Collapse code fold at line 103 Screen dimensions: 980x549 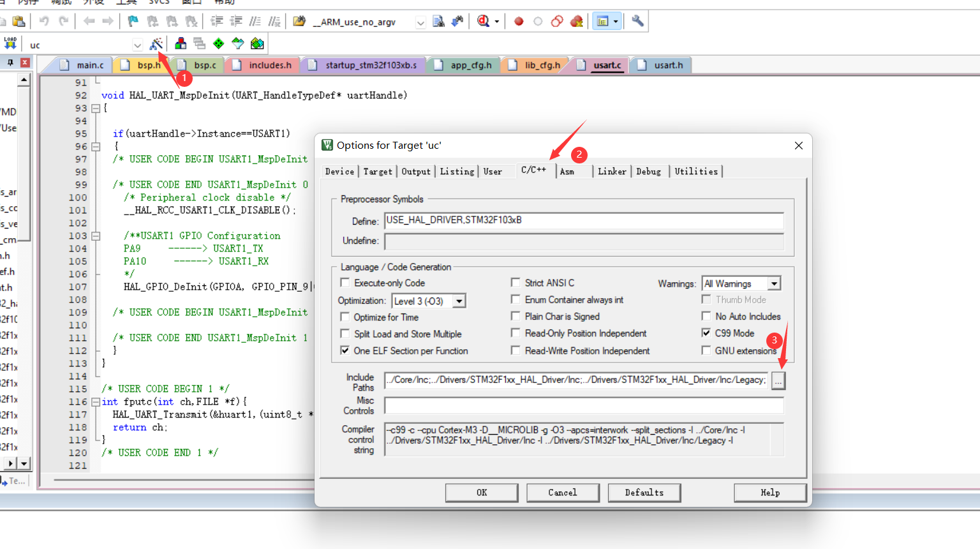click(x=96, y=236)
